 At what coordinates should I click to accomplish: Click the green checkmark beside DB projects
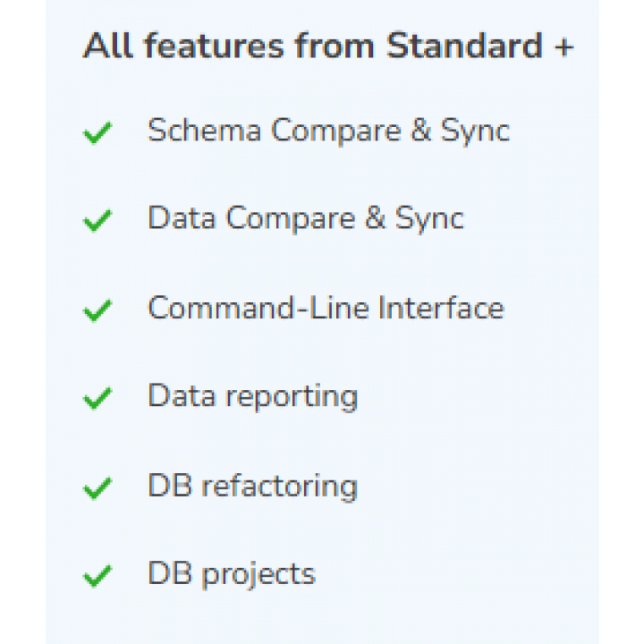click(x=97, y=577)
